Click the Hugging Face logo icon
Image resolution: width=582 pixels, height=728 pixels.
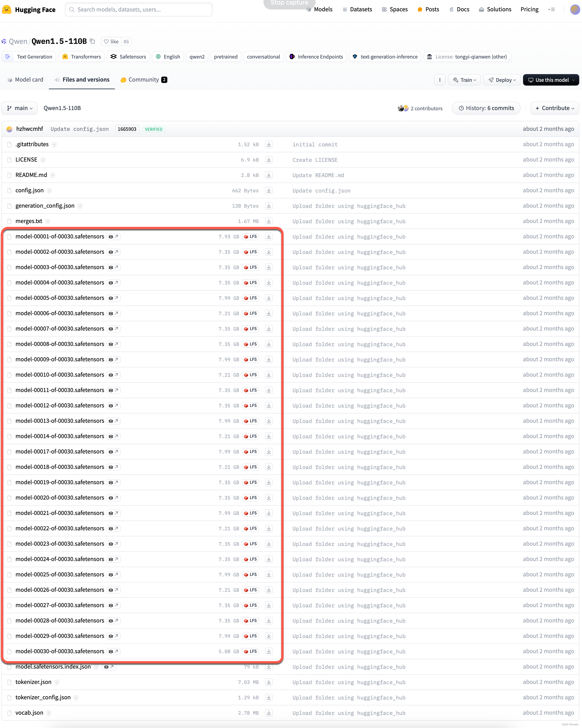6,9
